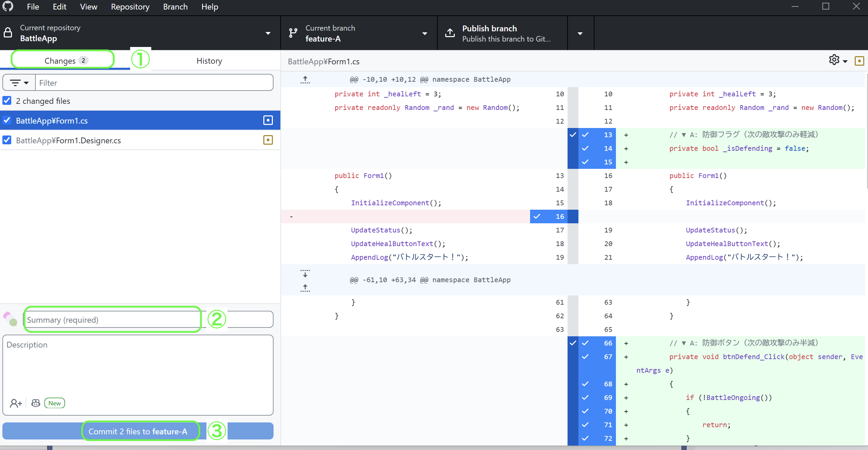Click modified icon on Form1.cs row
This screenshot has height=450, width=868.
[268, 120]
